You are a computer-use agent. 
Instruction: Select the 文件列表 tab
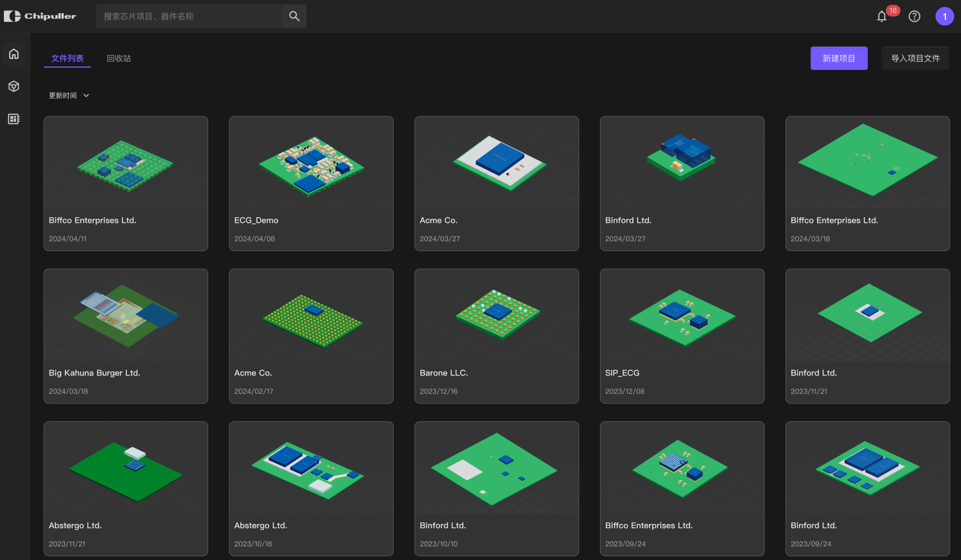pyautogui.click(x=67, y=58)
